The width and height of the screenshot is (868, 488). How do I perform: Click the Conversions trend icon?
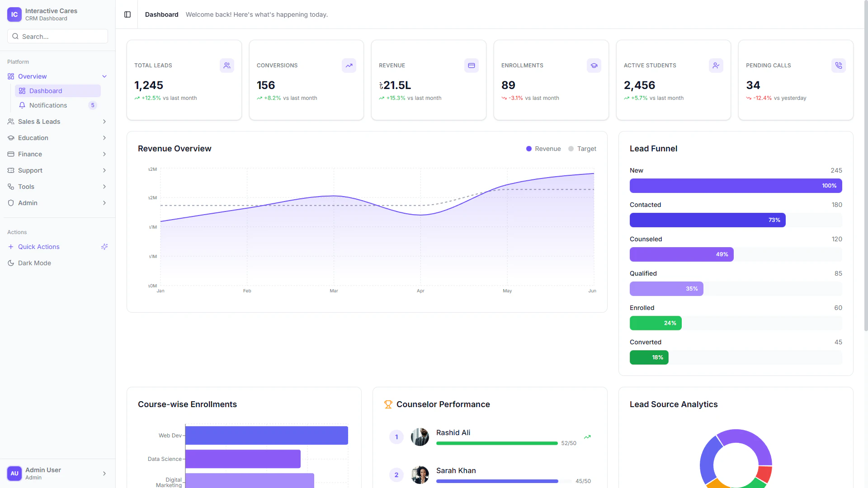349,66
